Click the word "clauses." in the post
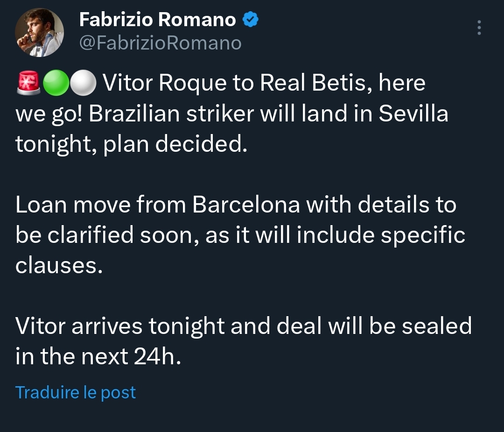 pyautogui.click(x=59, y=265)
